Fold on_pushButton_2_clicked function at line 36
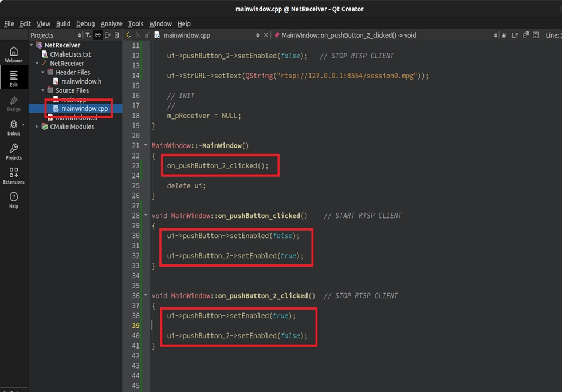This screenshot has width=562, height=392. click(146, 295)
